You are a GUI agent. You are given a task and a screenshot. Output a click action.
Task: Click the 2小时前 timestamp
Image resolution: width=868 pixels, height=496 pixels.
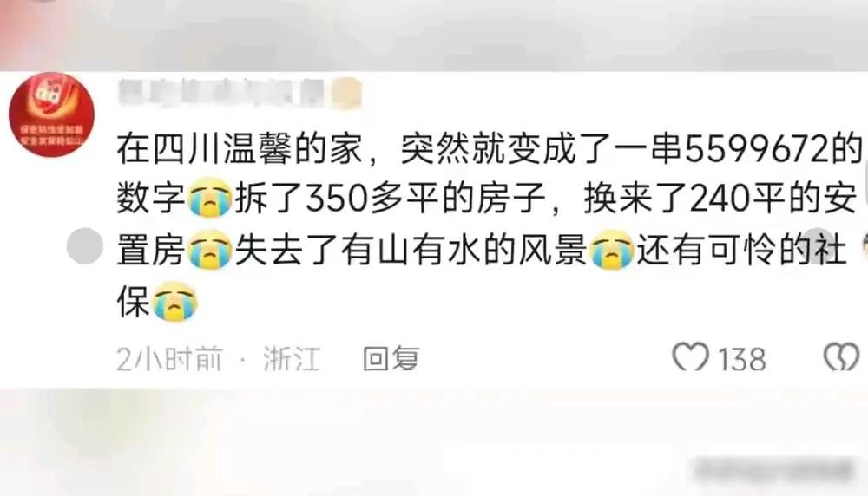point(169,358)
